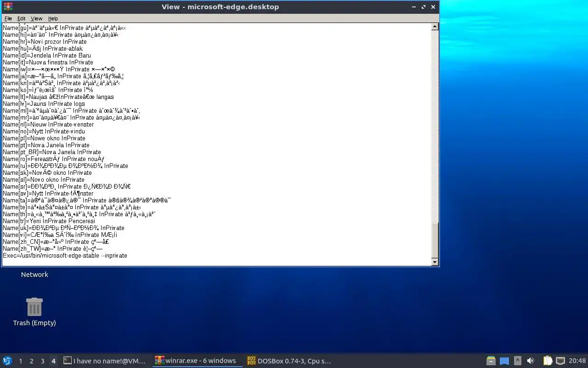Screen dimensions: 588x368
Task: Click the 'Name[id]=Jendela InPrivate Baru' line
Action: tap(47, 56)
